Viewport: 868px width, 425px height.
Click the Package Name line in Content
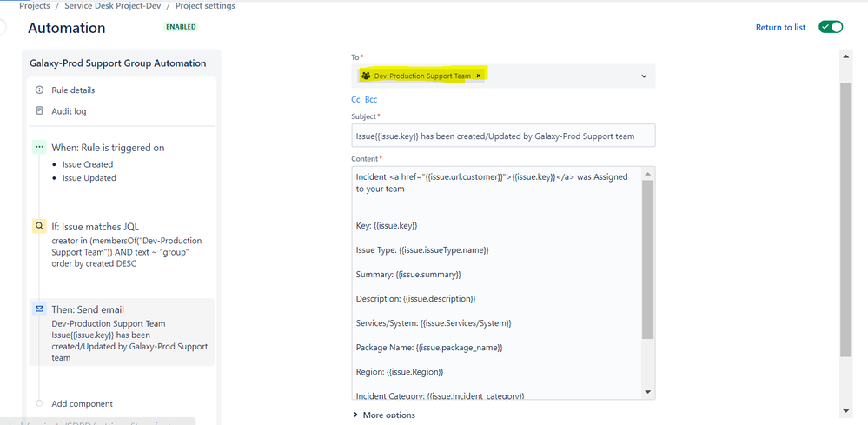[429, 348]
